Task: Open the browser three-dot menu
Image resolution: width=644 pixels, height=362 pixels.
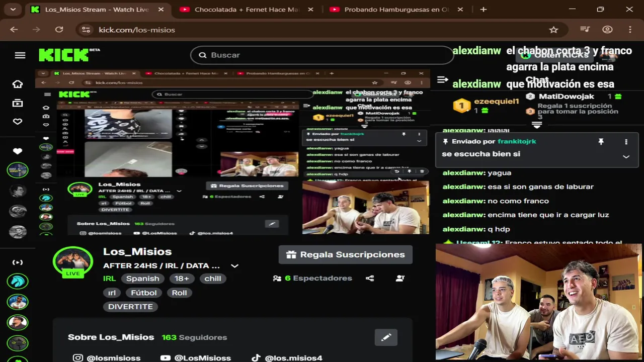Action: coord(630,30)
